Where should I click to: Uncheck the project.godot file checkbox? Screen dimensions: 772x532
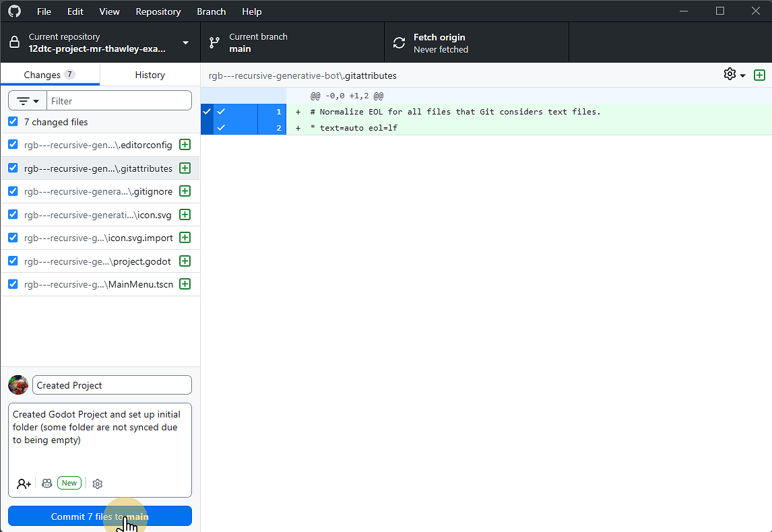point(13,261)
